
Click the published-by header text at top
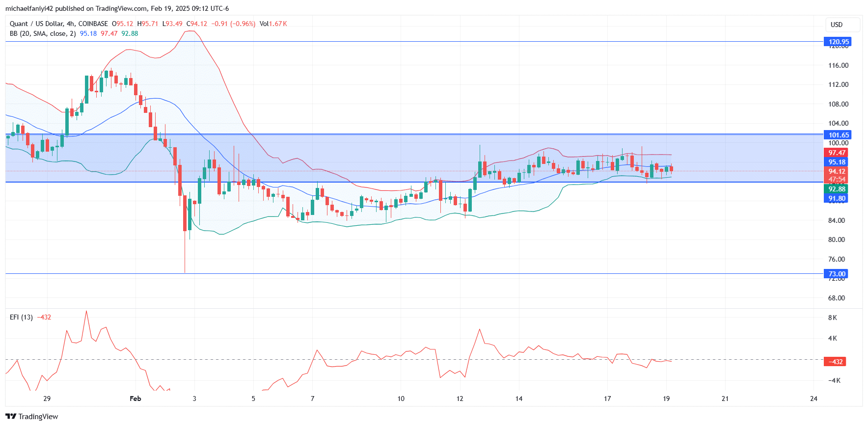[x=117, y=8]
